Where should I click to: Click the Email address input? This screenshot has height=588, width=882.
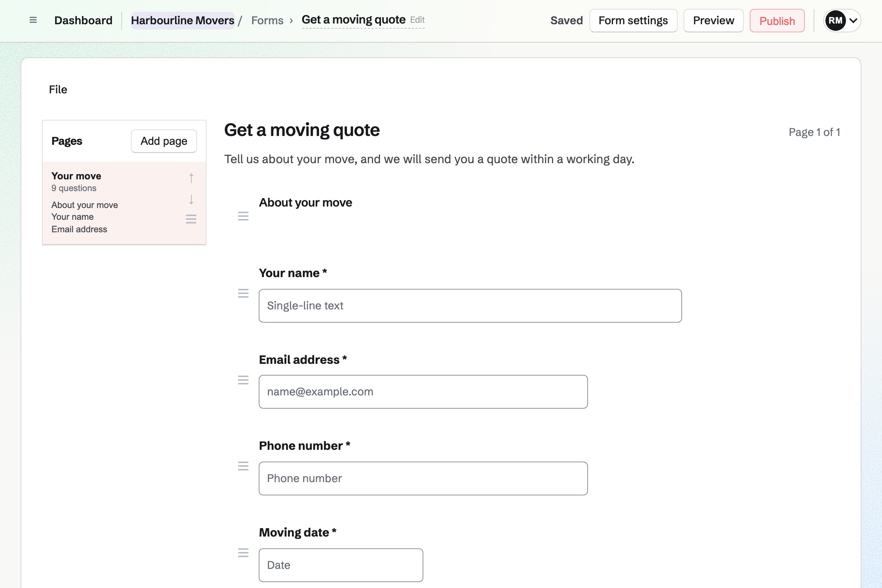pyautogui.click(x=423, y=391)
